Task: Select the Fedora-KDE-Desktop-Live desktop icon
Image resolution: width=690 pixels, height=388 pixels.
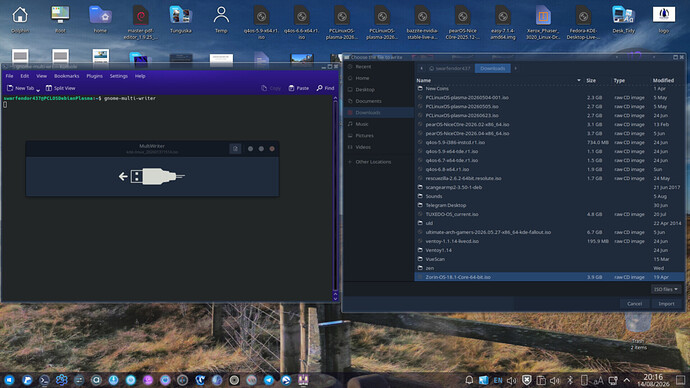Action: pyautogui.click(x=584, y=22)
